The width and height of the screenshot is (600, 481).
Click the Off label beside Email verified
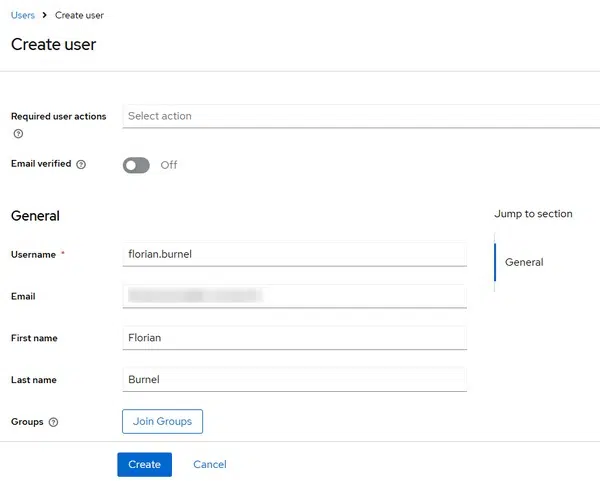[x=169, y=165]
